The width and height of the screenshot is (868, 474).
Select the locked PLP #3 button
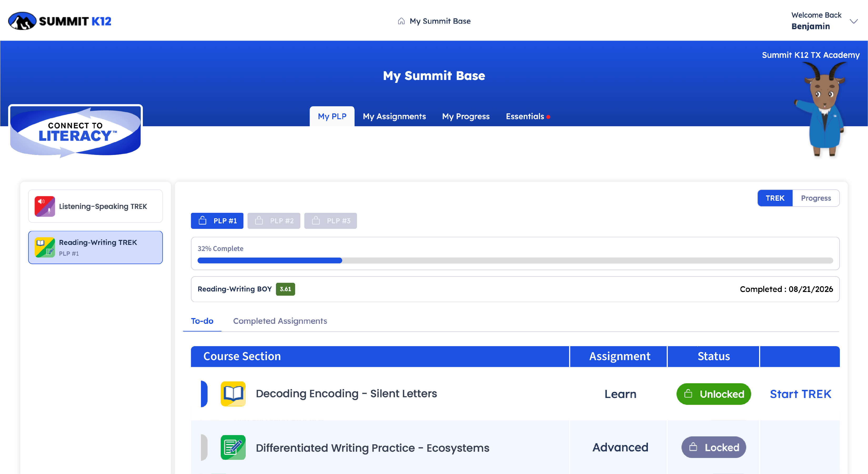pos(330,221)
